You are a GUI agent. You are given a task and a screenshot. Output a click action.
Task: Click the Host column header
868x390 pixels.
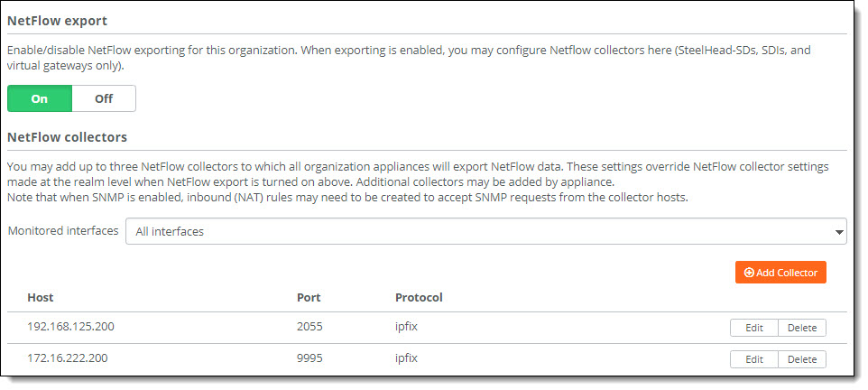tap(41, 298)
